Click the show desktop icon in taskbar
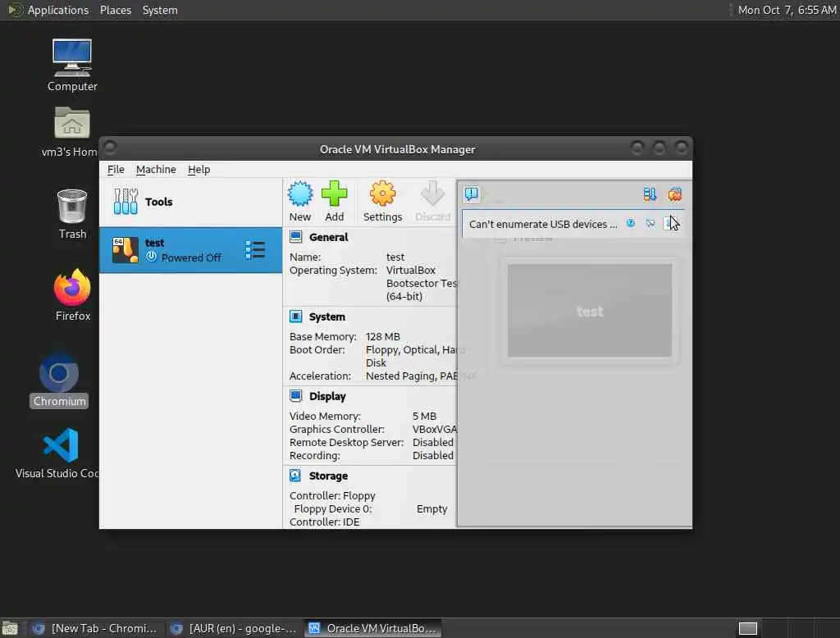 (x=10, y=628)
